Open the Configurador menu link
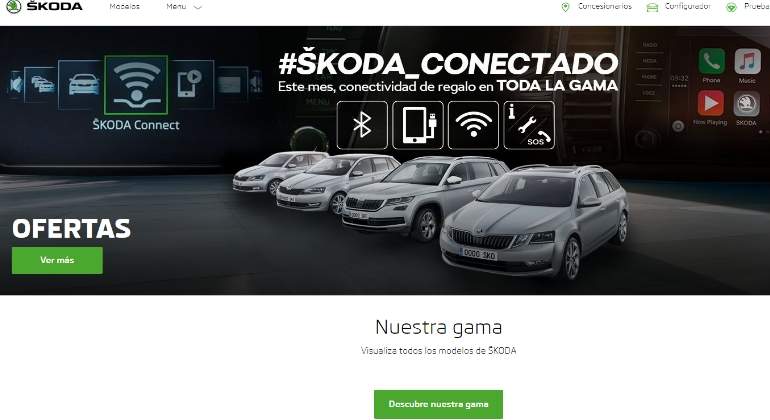770x420 pixels. point(688,6)
